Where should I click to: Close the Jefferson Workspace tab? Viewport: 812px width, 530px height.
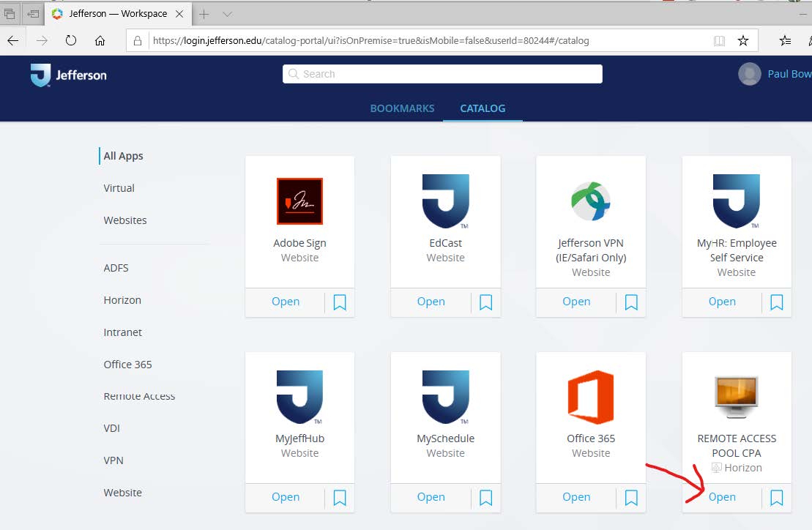click(x=179, y=14)
